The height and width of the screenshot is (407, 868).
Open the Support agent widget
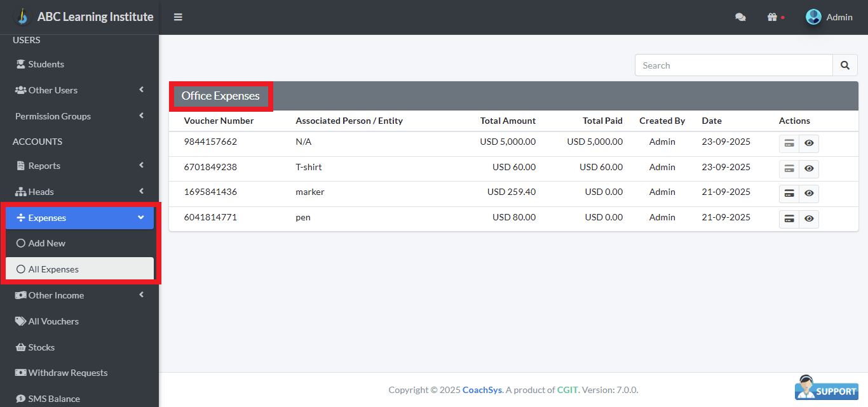pos(826,388)
